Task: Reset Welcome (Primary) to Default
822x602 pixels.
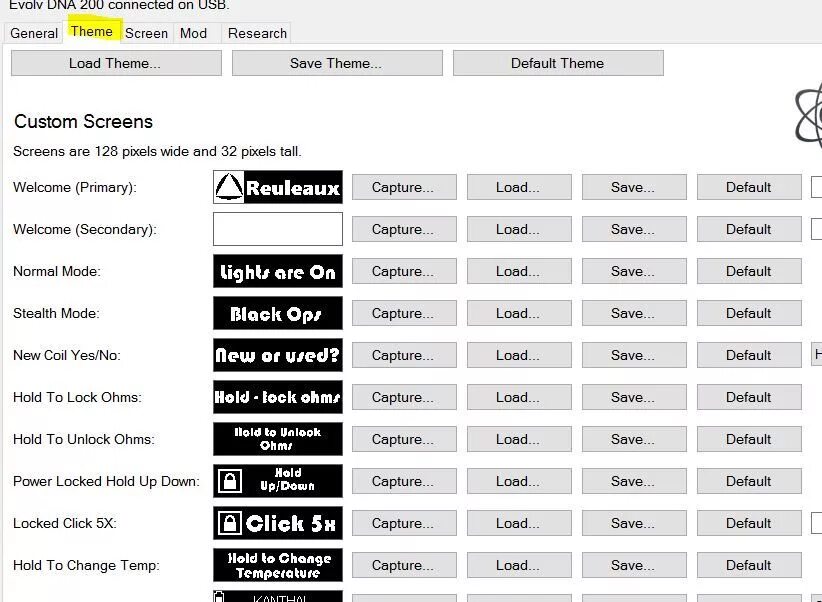Action: coord(749,187)
